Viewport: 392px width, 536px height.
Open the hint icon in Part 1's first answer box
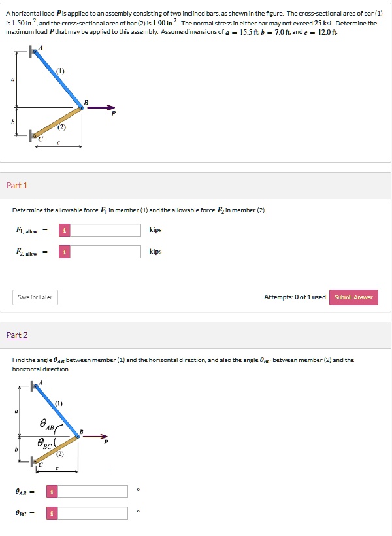click(x=64, y=230)
